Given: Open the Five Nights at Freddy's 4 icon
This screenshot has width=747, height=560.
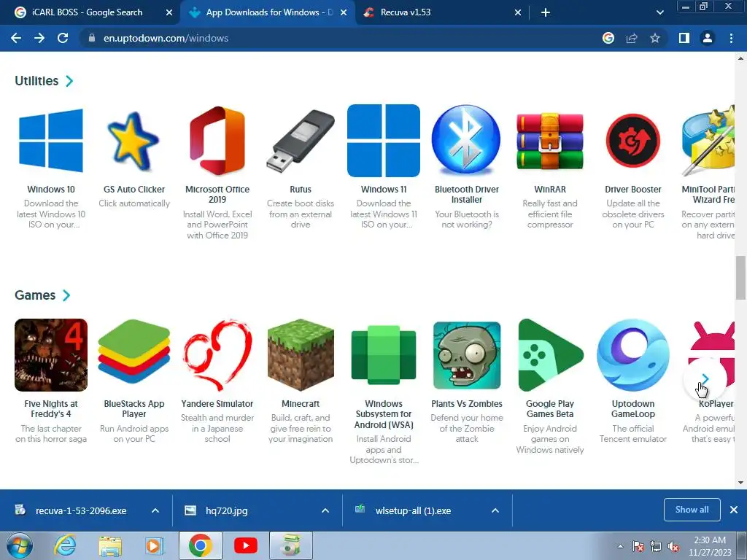Looking at the screenshot, I should click(x=51, y=355).
